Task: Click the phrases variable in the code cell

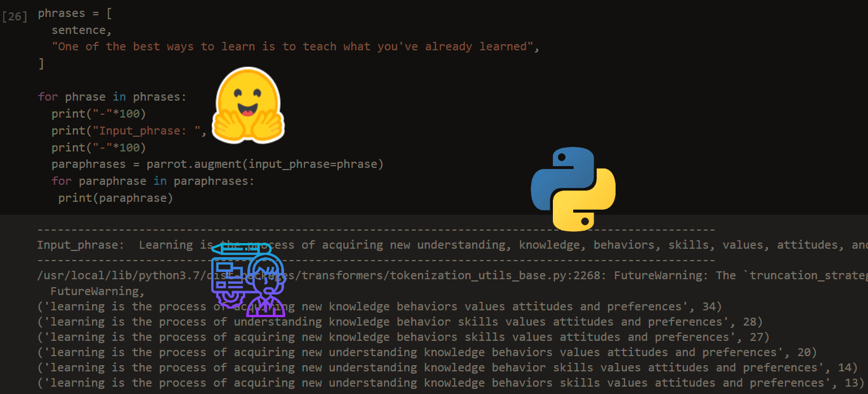Action: click(62, 12)
